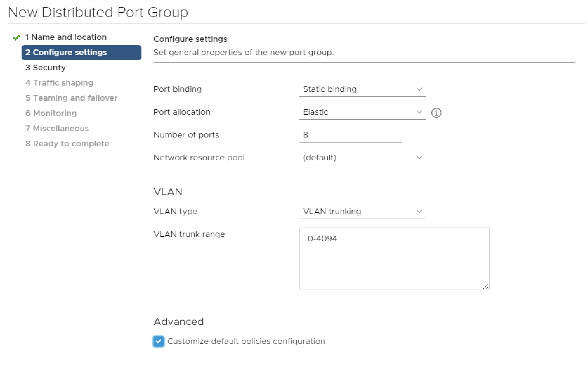The width and height of the screenshot is (588, 370).
Task: Expand the Port allocation Elastic dropdown
Action: pos(362,112)
